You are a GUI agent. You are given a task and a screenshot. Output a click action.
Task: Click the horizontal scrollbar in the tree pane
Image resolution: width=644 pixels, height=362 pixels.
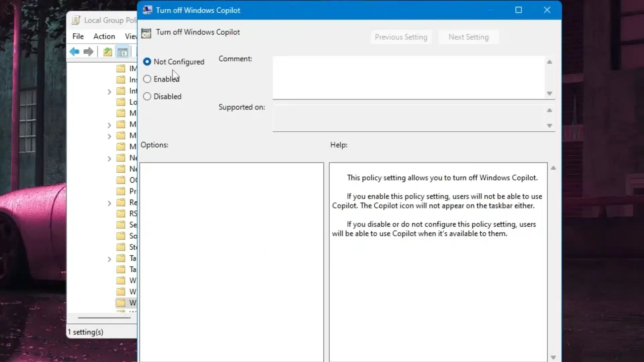pos(104,318)
